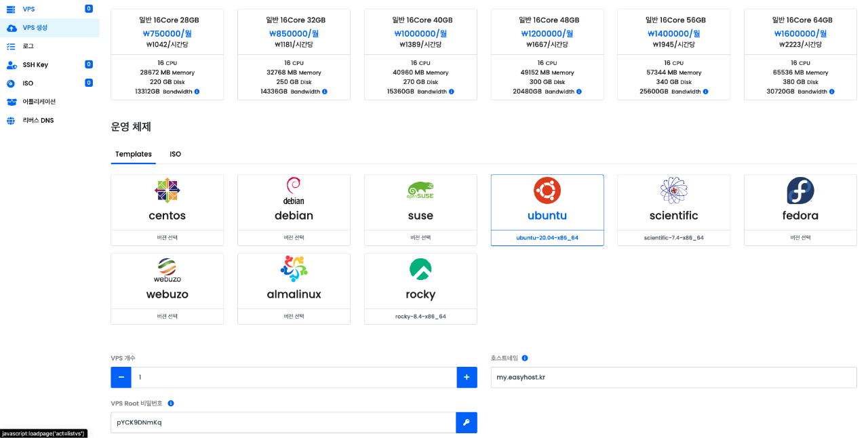This screenshot has width=868, height=438.
Task: Select the fedora logo
Action: coord(800,191)
